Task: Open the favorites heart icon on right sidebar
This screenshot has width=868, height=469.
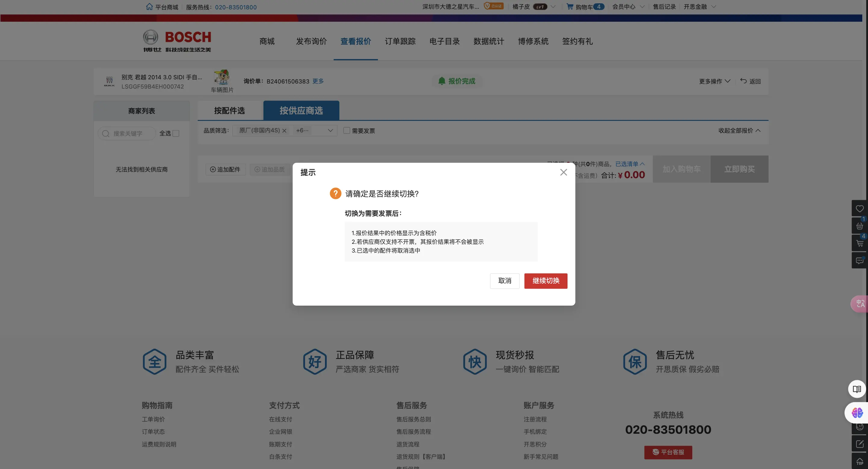Action: tap(860, 208)
